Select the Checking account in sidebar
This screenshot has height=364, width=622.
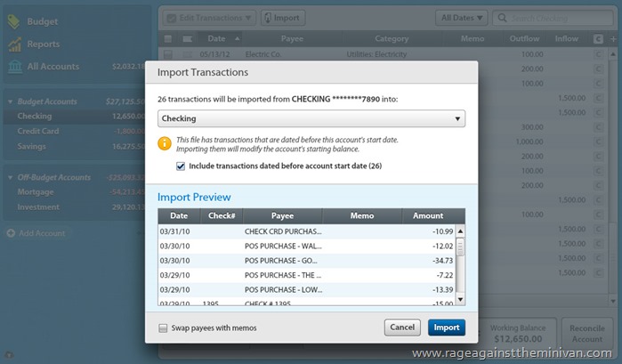click(x=76, y=117)
